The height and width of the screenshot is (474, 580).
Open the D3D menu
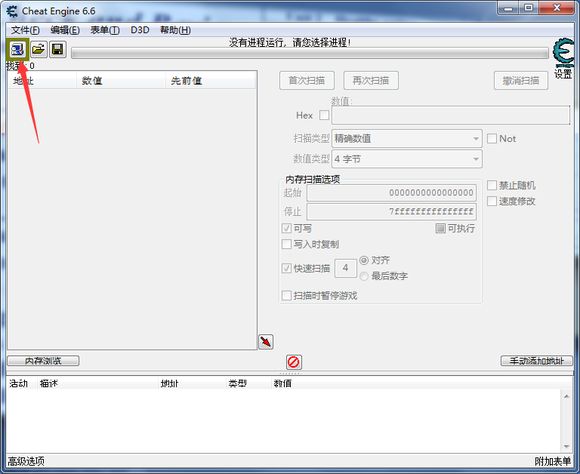(140, 30)
